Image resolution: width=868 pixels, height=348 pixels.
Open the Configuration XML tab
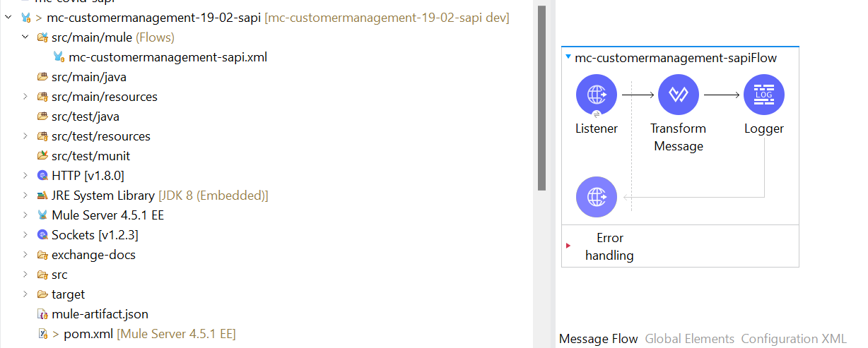pos(793,339)
